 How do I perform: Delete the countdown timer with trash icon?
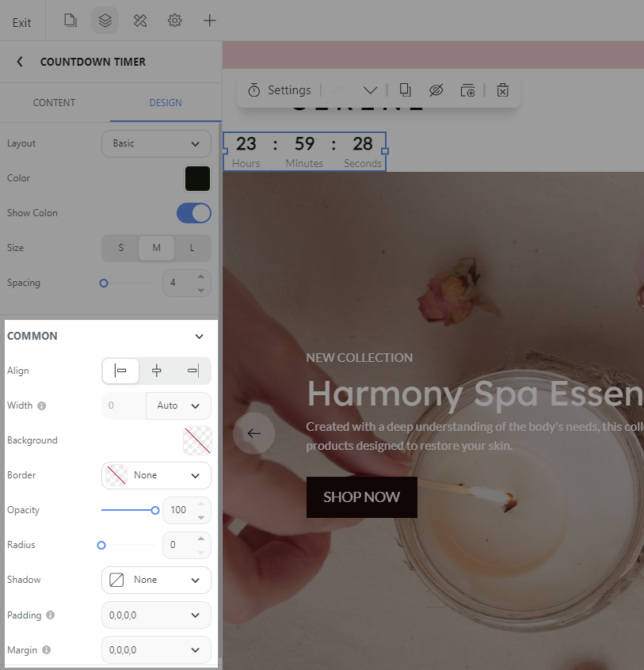tap(502, 90)
